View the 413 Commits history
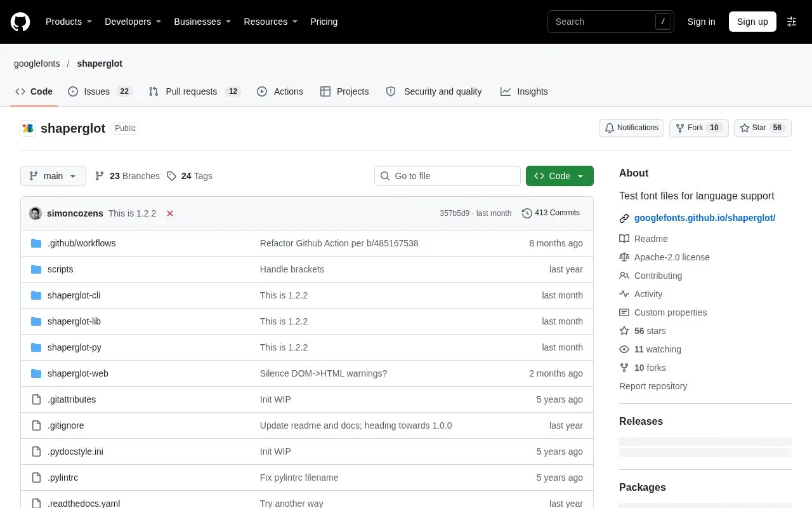Viewport: 812px width, 508px height. pos(551,213)
